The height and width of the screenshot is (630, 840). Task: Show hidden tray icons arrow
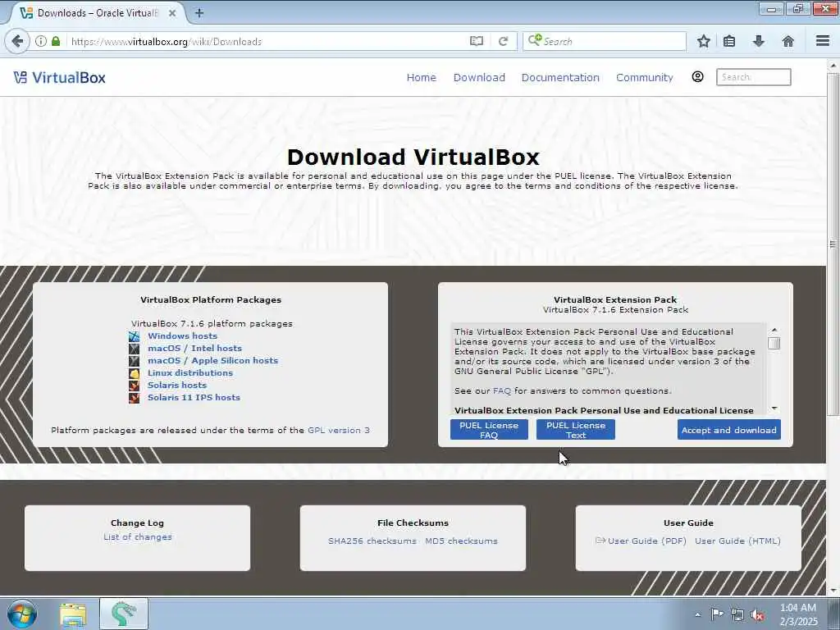tap(697, 614)
